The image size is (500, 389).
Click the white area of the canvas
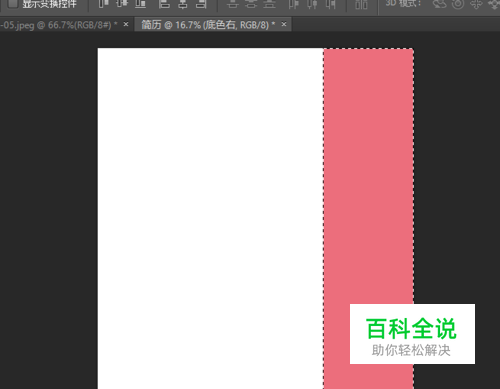click(x=210, y=217)
